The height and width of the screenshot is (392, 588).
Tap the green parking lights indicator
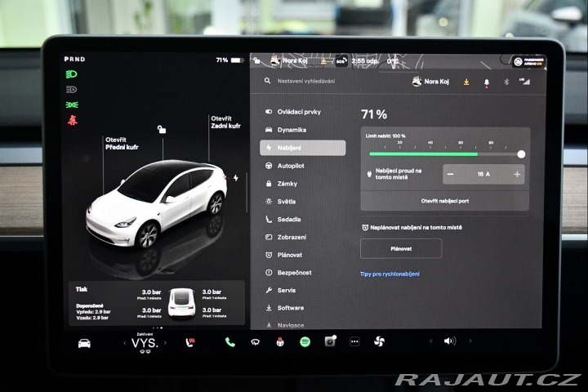click(72, 105)
